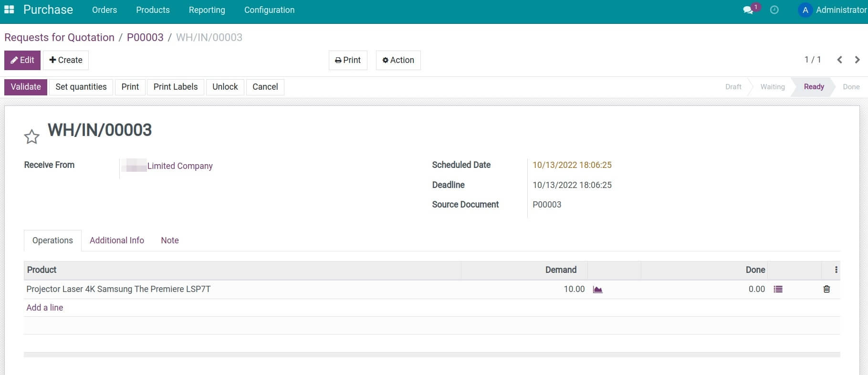Open optional columns menu in table header
Screen dimensions: 868x375
tap(836, 270)
